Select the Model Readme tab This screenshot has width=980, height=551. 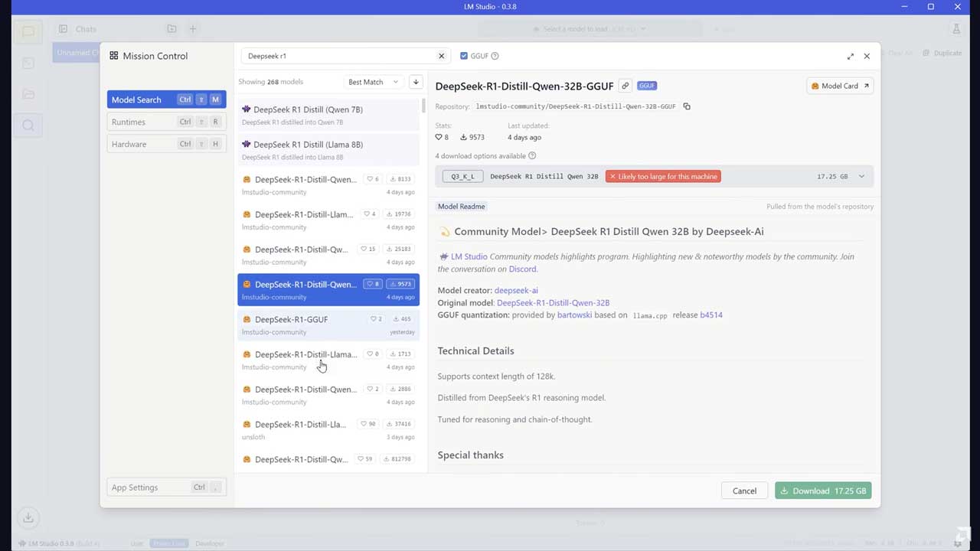coord(461,207)
